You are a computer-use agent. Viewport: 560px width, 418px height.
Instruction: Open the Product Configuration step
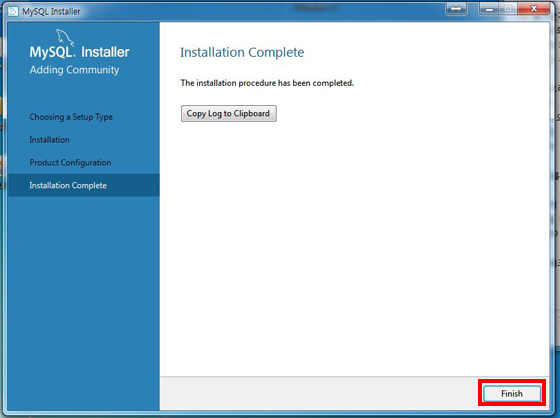coord(70,163)
